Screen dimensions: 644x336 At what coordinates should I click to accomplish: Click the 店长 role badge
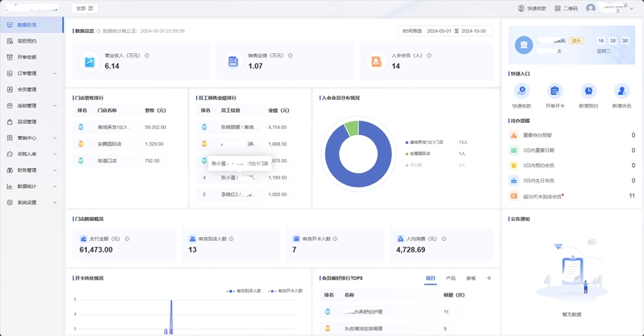(x=576, y=41)
